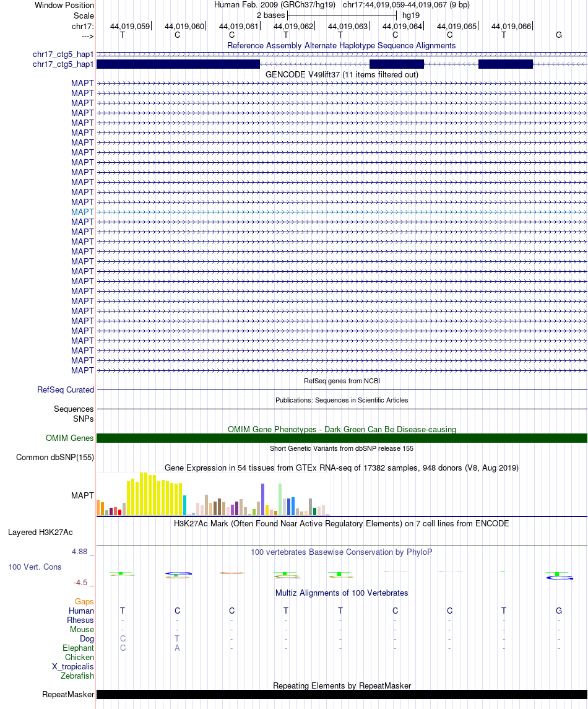The height and width of the screenshot is (709, 588).
Task: Click the ---> strand direction label
Action: pos(85,36)
